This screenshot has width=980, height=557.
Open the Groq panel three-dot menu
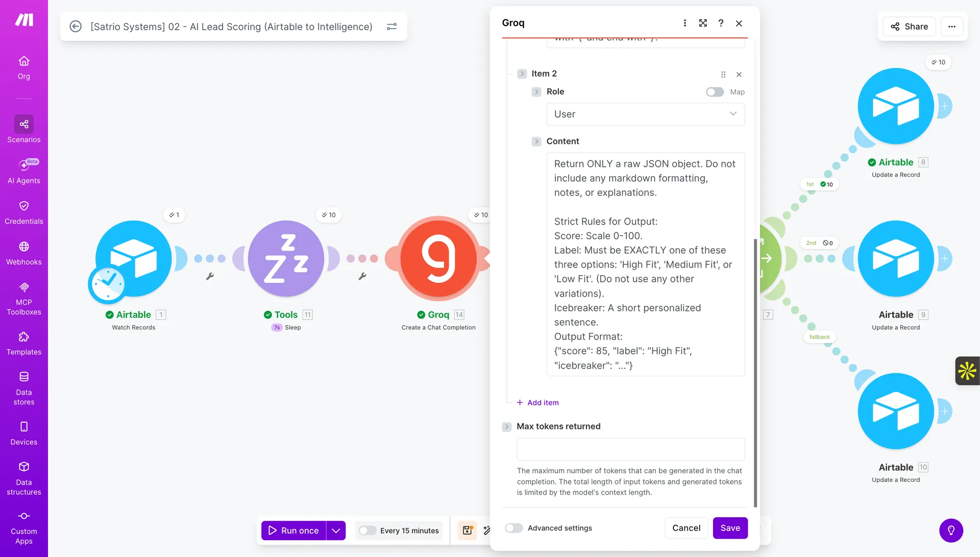coord(684,23)
